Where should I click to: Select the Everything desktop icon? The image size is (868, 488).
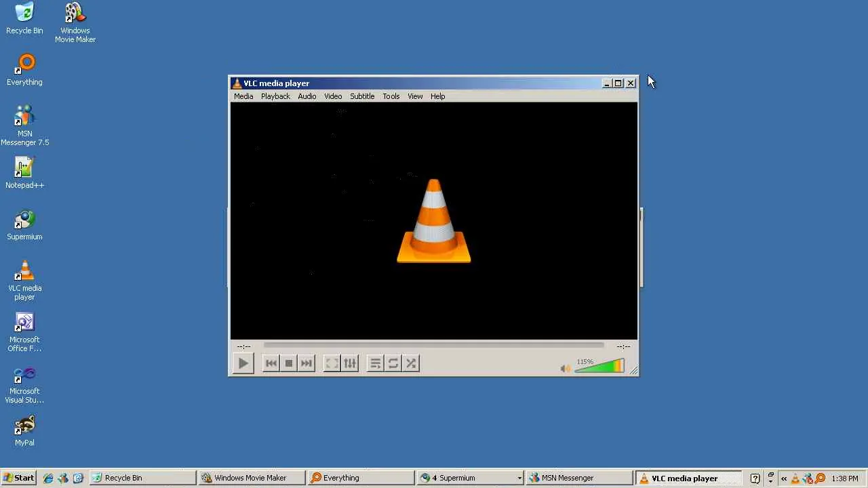click(24, 70)
